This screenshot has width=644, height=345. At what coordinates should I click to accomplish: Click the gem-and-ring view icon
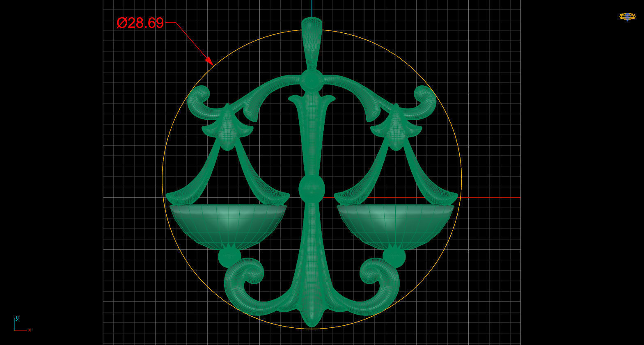(627, 17)
